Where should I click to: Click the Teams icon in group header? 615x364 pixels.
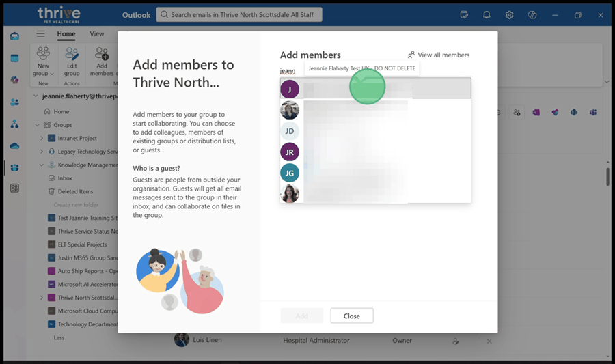point(593,112)
